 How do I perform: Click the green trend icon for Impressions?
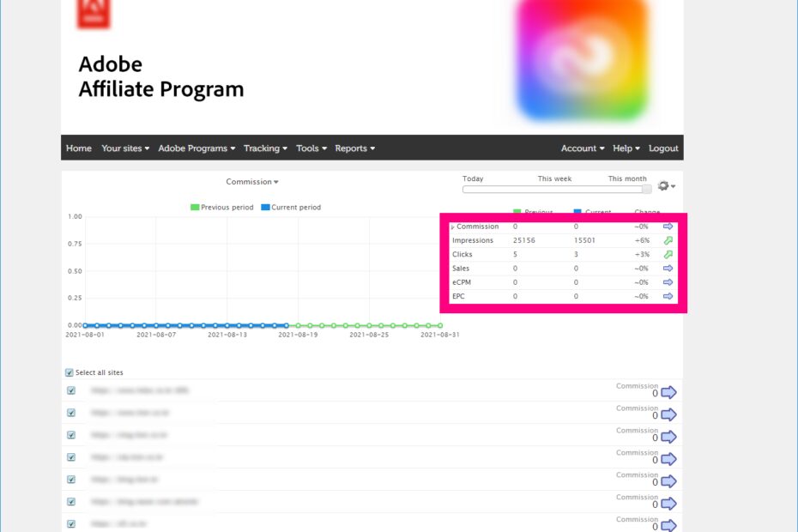coord(668,240)
